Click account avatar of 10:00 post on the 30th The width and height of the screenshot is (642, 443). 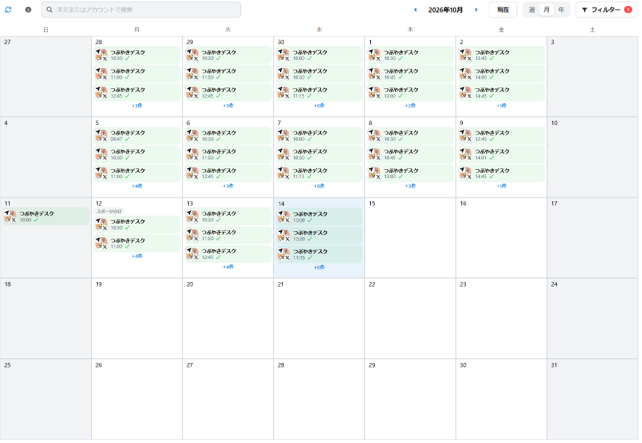click(x=283, y=55)
